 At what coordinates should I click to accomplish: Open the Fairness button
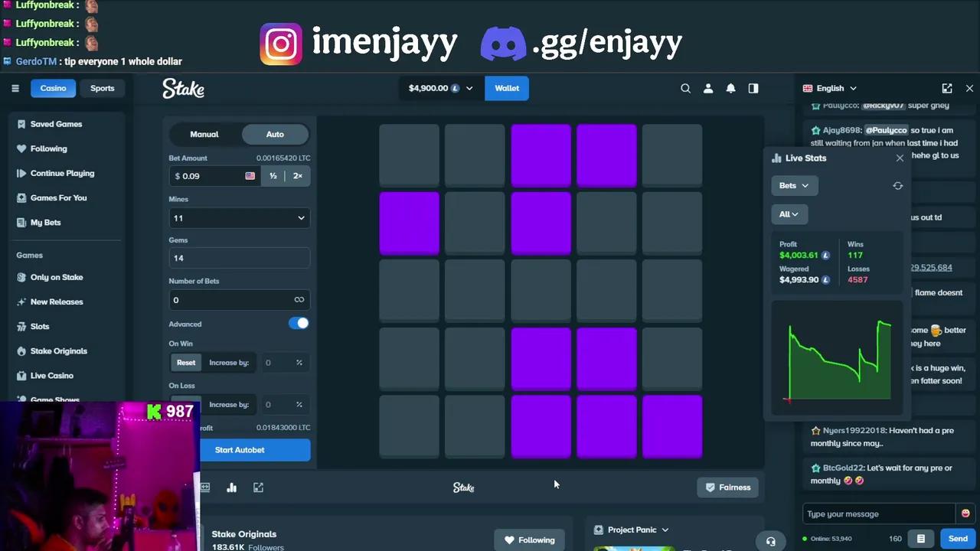click(x=728, y=487)
